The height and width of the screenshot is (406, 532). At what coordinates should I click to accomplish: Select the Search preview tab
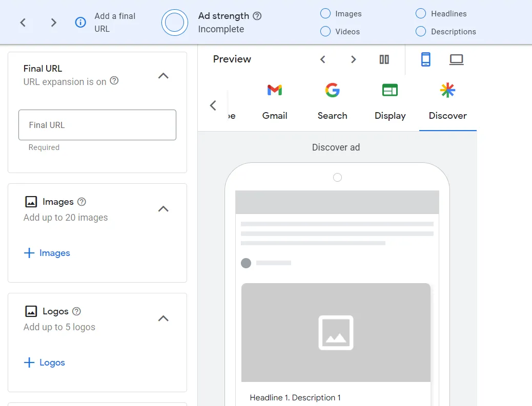333,102
